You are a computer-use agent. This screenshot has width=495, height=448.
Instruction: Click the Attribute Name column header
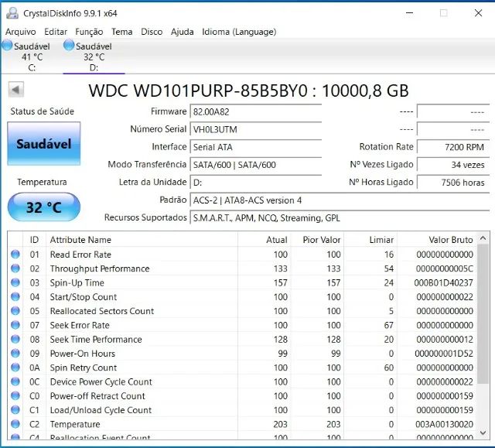tap(142, 240)
